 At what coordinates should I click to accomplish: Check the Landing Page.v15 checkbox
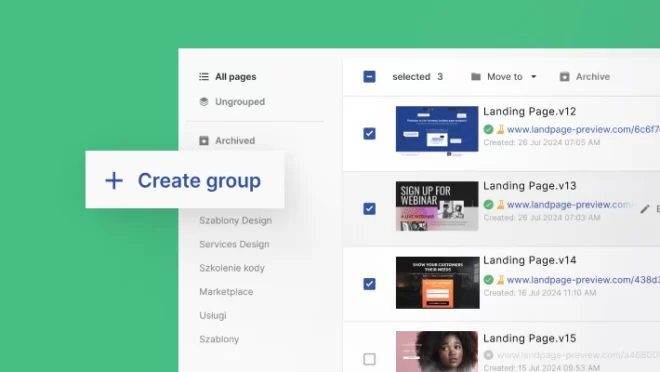point(369,359)
